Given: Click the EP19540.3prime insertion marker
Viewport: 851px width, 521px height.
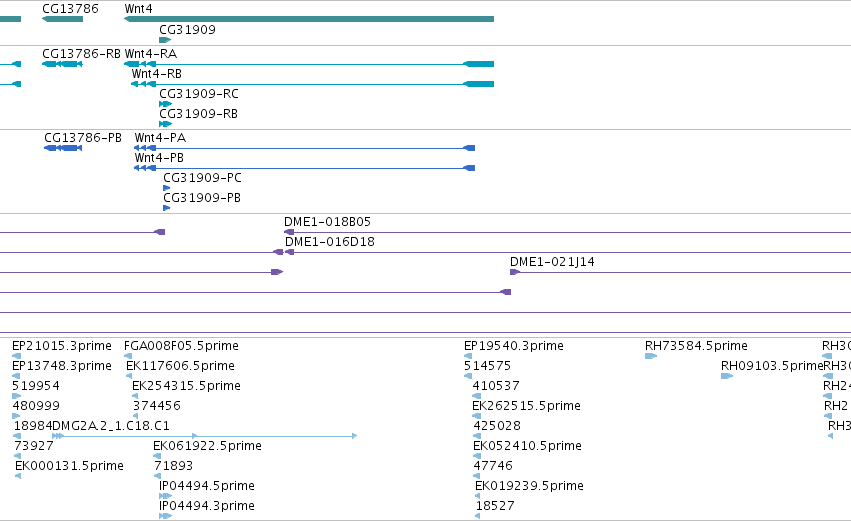Looking at the screenshot, I should pyautogui.click(x=468, y=356).
